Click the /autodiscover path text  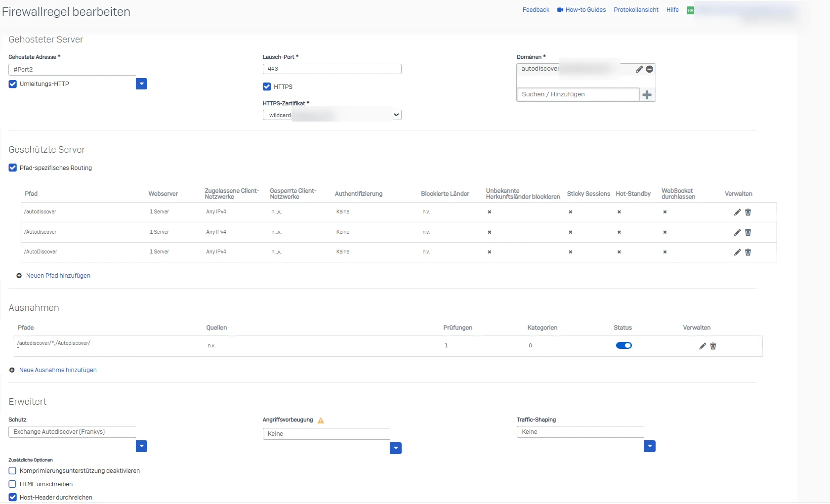click(x=40, y=211)
